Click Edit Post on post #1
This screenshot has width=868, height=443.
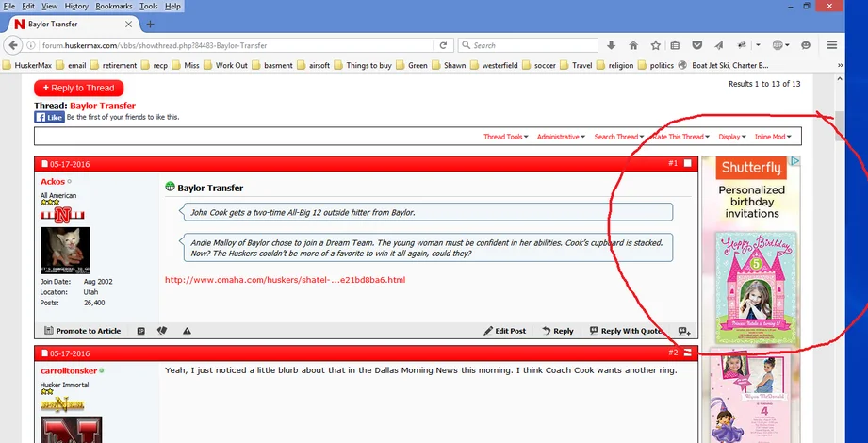(505, 331)
